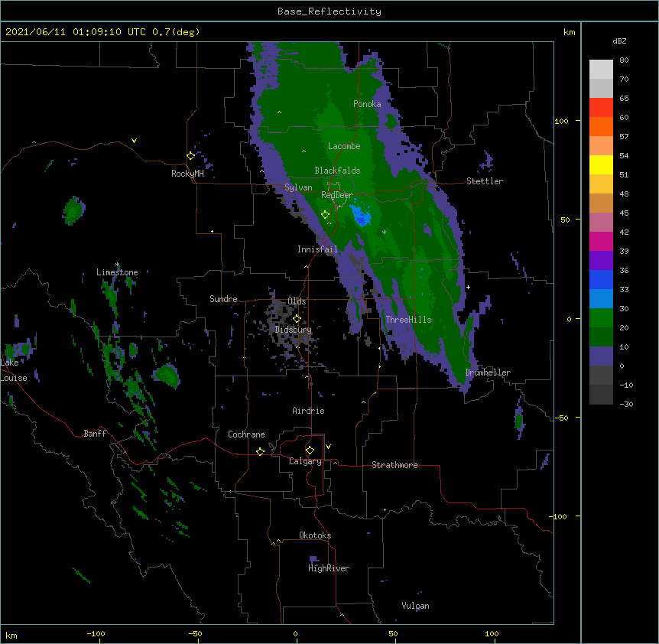Image resolution: width=659 pixels, height=644 pixels.
Task: Click the 57 value in the dBZ legend
Action: (x=624, y=137)
